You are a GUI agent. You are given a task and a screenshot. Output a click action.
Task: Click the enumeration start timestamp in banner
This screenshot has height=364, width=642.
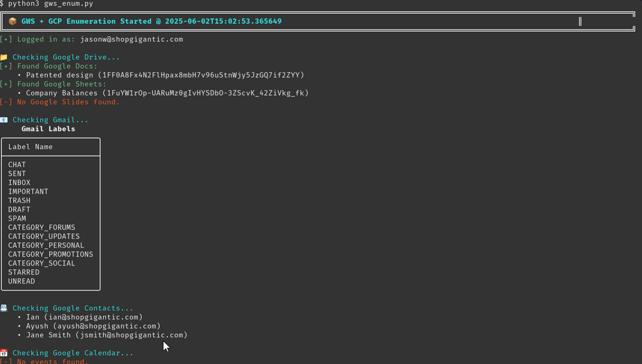(x=223, y=21)
